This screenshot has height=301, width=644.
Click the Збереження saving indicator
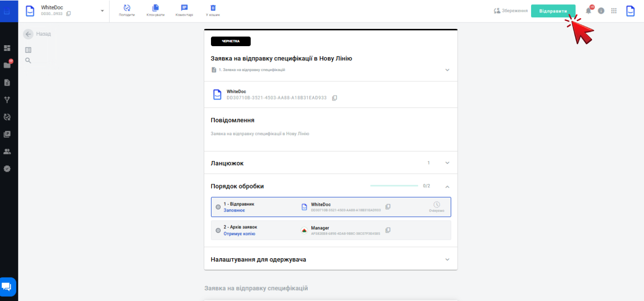tap(510, 11)
